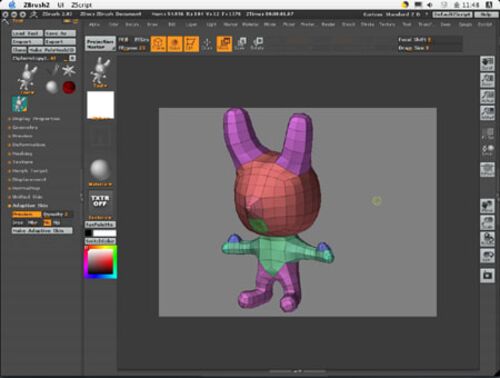Toggle the TXTR OFF texture button

[100, 201]
